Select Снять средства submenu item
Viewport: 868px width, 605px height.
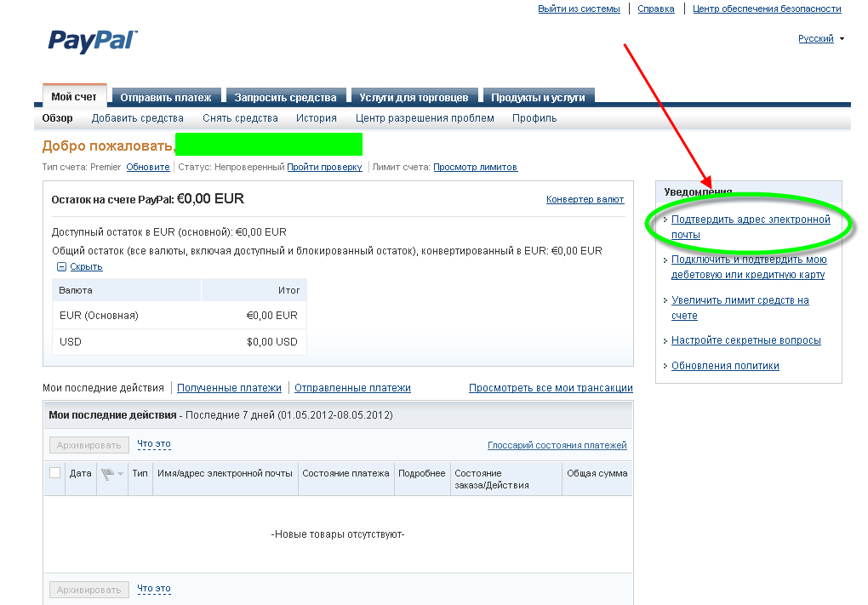pyautogui.click(x=240, y=118)
